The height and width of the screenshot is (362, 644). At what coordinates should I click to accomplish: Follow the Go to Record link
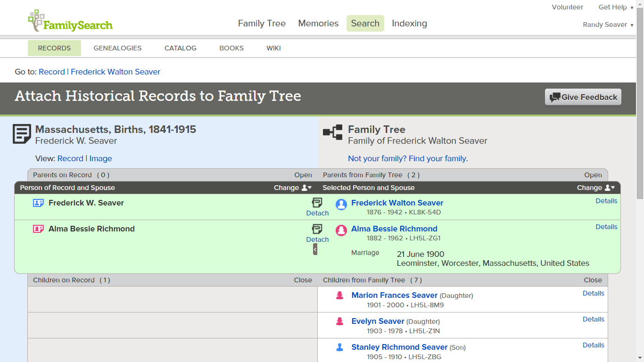pos(52,72)
